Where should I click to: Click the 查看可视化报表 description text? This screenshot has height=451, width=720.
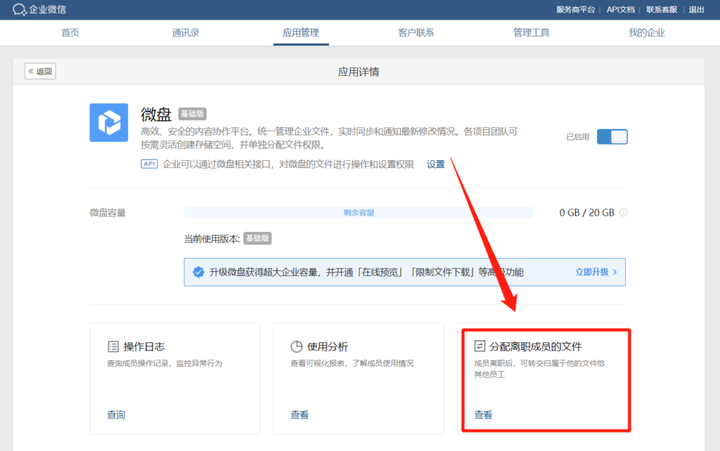[352, 363]
